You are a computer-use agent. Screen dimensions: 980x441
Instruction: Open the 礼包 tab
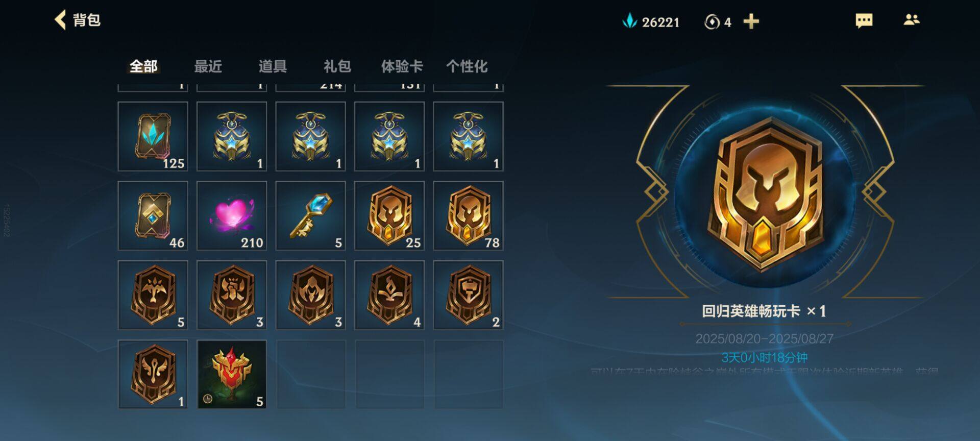337,66
